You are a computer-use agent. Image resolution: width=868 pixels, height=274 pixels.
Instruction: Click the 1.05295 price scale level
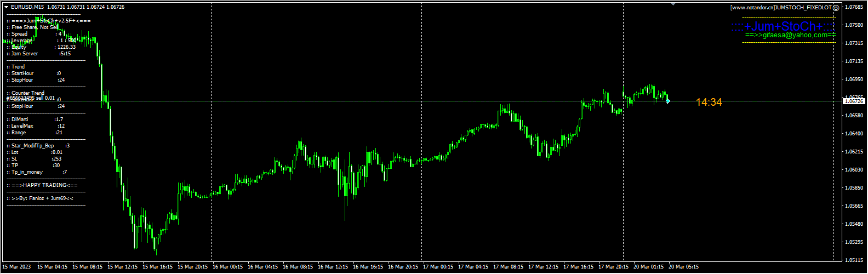[x=855, y=242]
